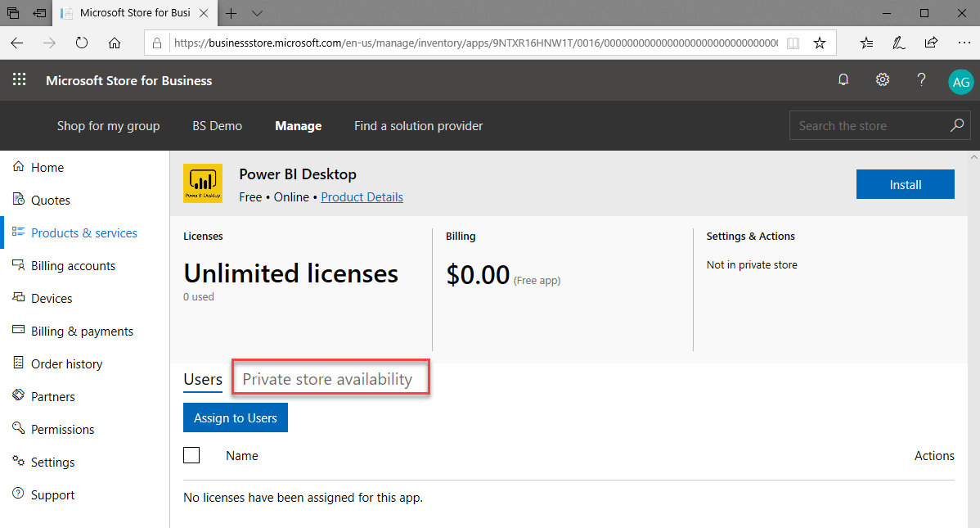
Task: Go back with the browser back arrow
Action: 17,43
